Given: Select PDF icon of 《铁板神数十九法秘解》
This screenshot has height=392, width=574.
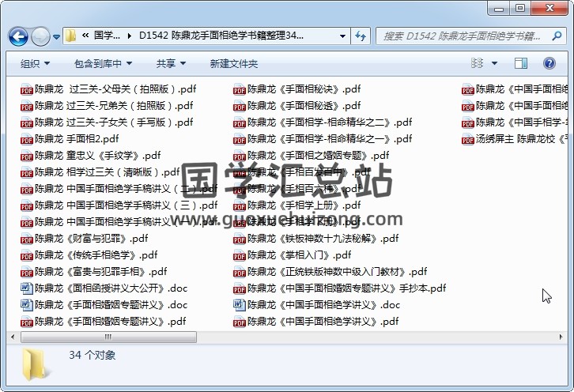Looking at the screenshot, I should pos(239,239).
